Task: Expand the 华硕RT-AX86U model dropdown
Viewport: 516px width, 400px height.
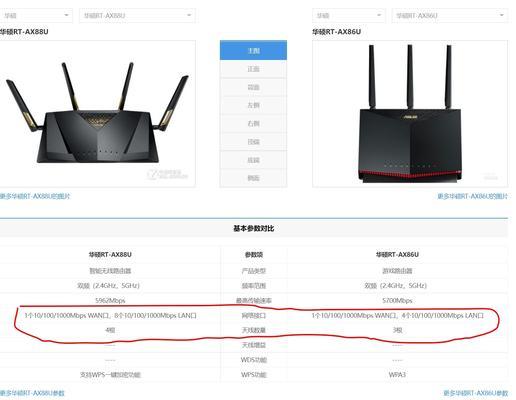Action: (450, 15)
